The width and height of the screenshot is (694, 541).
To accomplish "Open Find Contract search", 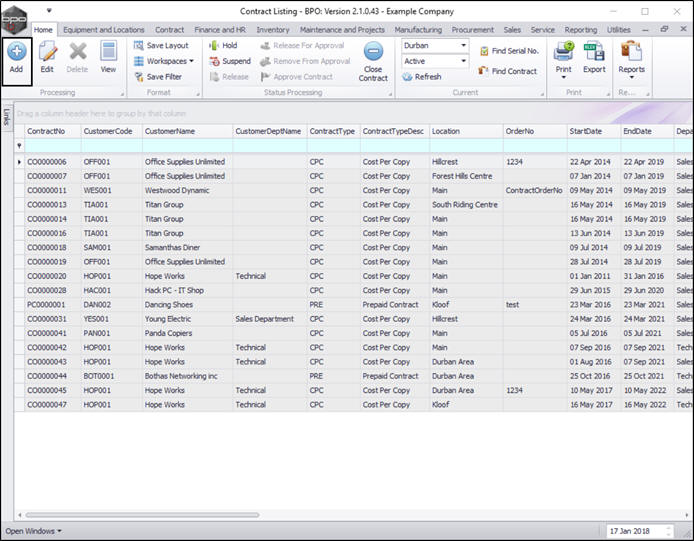I will click(508, 71).
